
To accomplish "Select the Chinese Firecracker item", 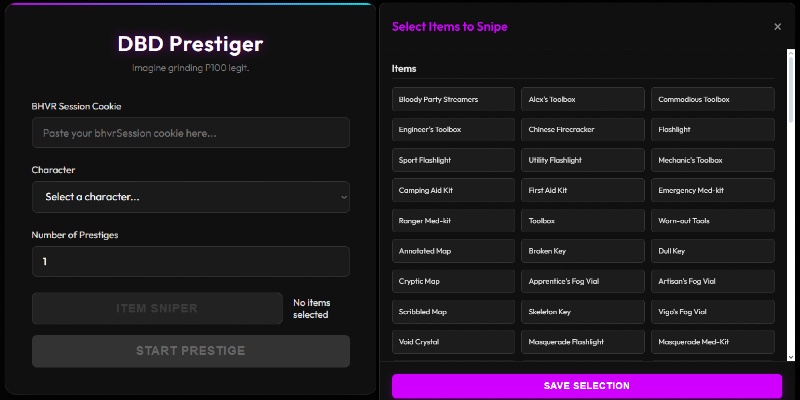I will 584,130.
